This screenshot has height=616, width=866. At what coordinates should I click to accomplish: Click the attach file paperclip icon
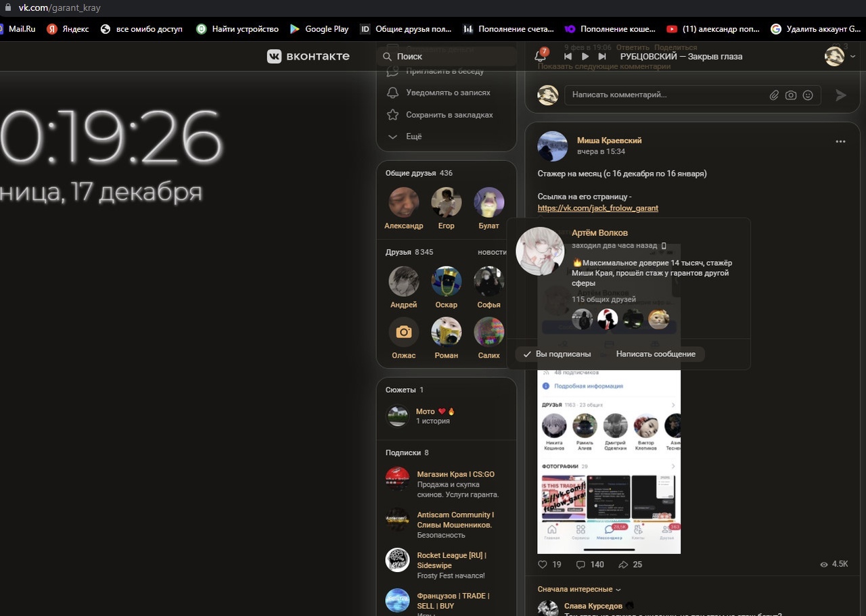(x=774, y=95)
